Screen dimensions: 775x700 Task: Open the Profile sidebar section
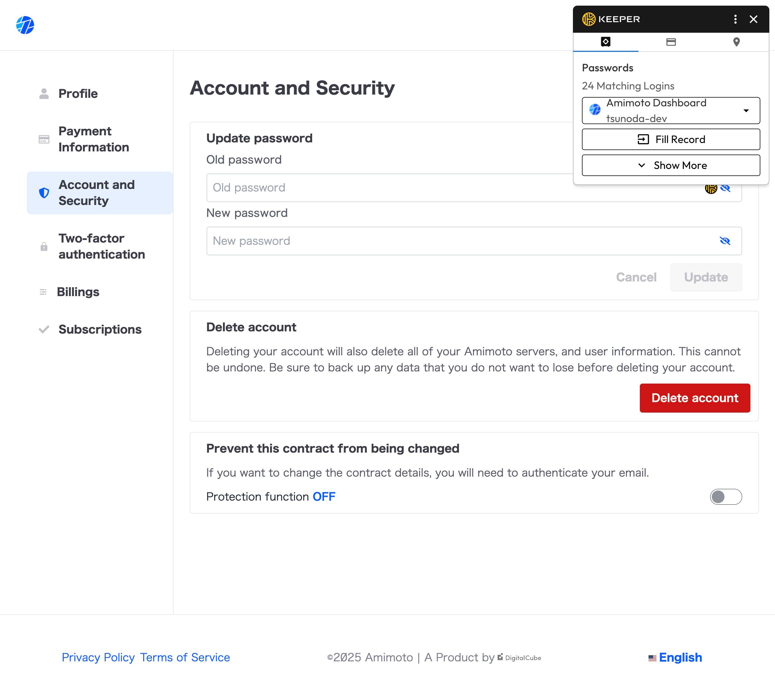click(78, 94)
